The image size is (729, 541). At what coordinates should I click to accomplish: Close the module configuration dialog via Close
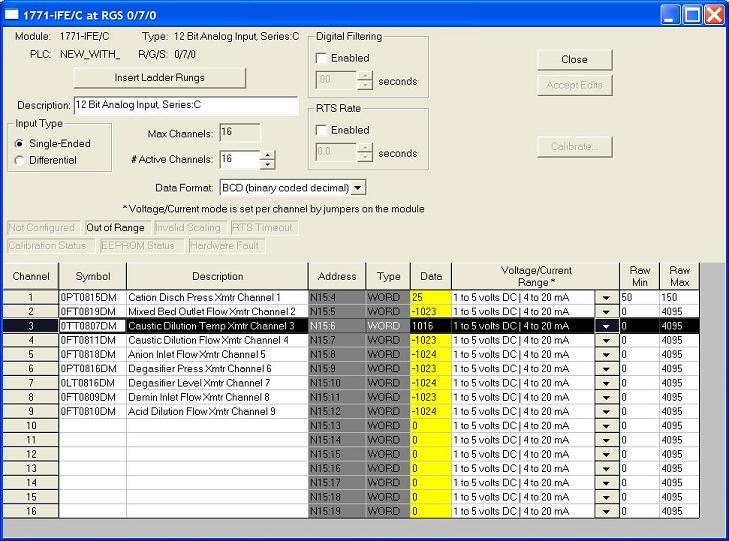pyautogui.click(x=574, y=59)
